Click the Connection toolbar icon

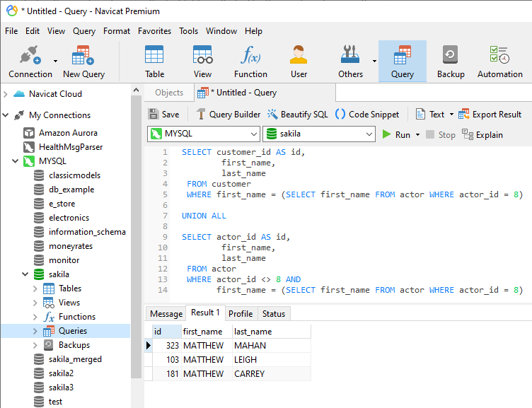(x=30, y=62)
